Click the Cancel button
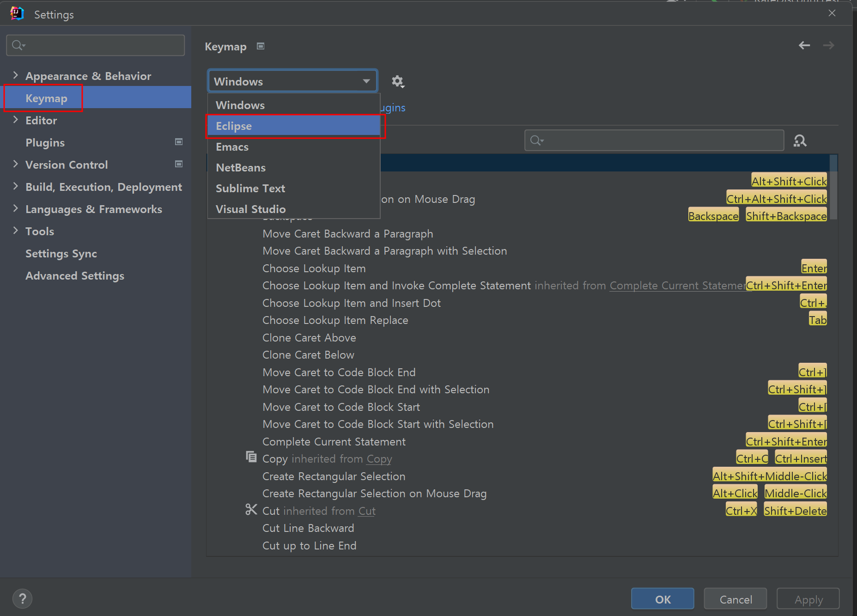The width and height of the screenshot is (857, 616). (x=735, y=599)
